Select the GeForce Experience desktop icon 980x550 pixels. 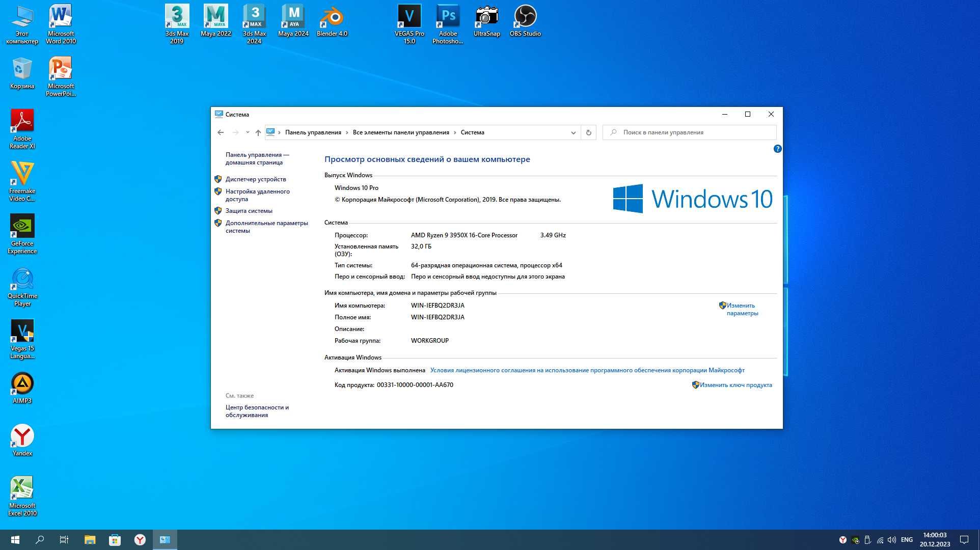point(22,234)
